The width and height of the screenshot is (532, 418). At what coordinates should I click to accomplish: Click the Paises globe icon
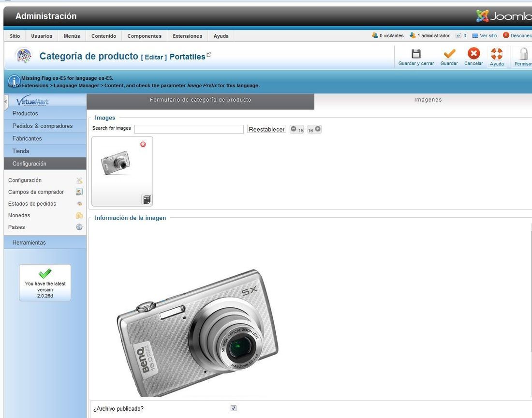point(79,227)
